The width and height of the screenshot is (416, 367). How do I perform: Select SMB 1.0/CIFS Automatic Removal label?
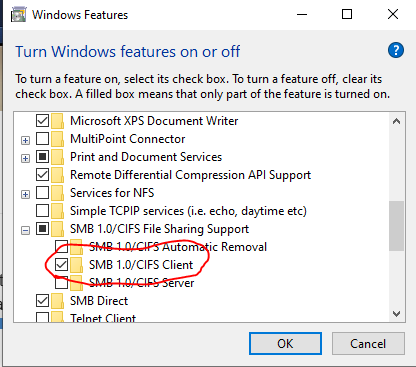[x=178, y=247]
